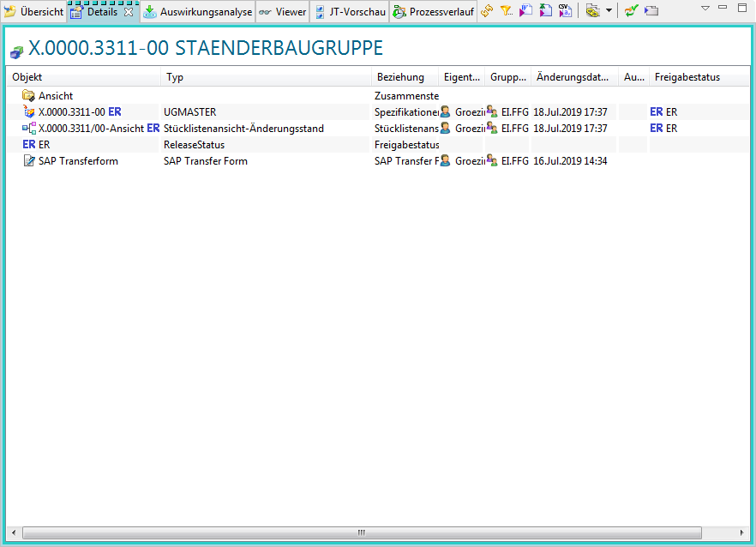Open the view menu triangle dropdown
Image resolution: width=756 pixels, height=547 pixels.
[x=705, y=8]
